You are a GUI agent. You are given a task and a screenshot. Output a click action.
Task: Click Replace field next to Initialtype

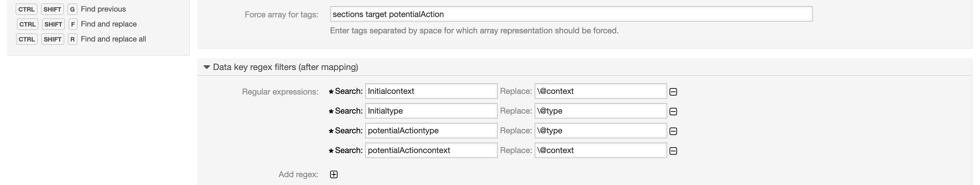(600, 111)
